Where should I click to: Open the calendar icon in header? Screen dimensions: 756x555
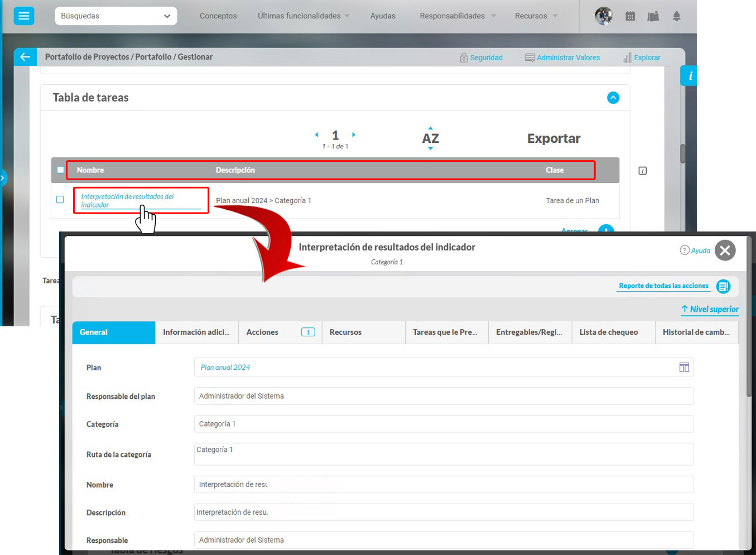[x=630, y=16]
